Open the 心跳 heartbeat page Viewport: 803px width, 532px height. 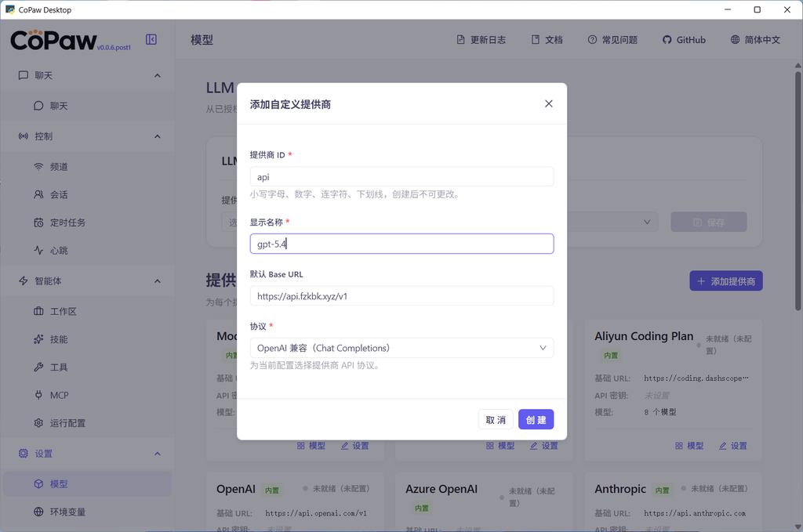click(x=87, y=251)
